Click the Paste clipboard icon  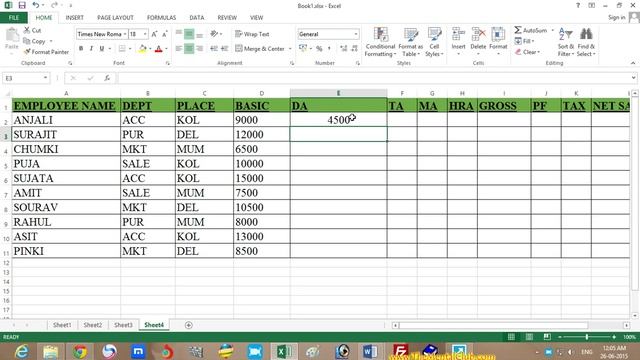(12, 36)
